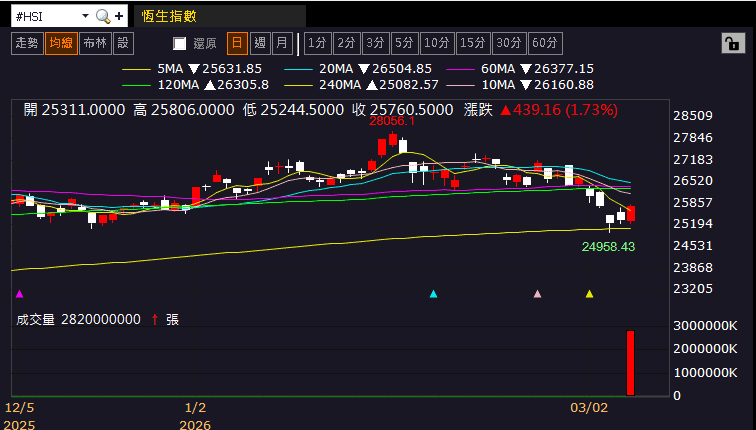Click the 5MA value 25631.85
This screenshot has height=430, width=756.
click(232, 69)
